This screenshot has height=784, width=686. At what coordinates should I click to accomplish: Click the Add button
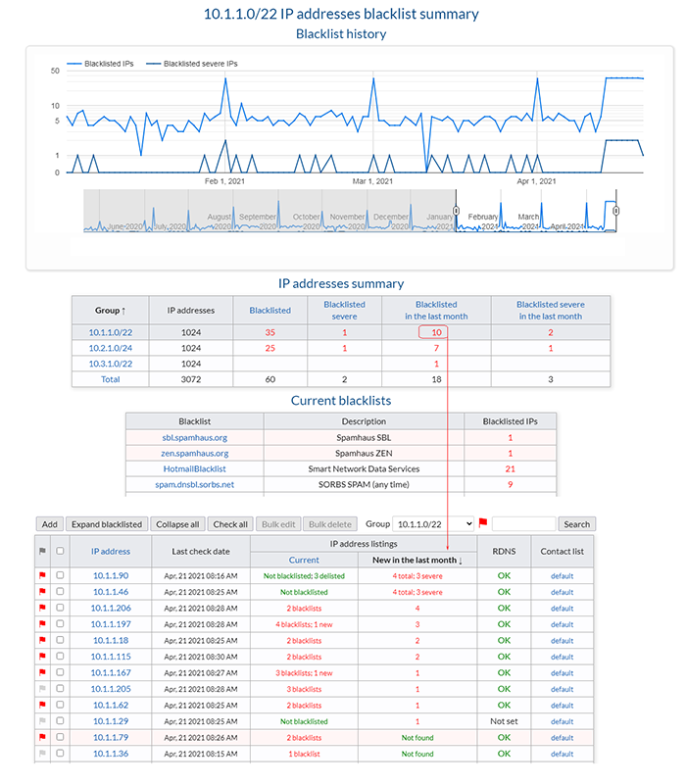(50, 524)
